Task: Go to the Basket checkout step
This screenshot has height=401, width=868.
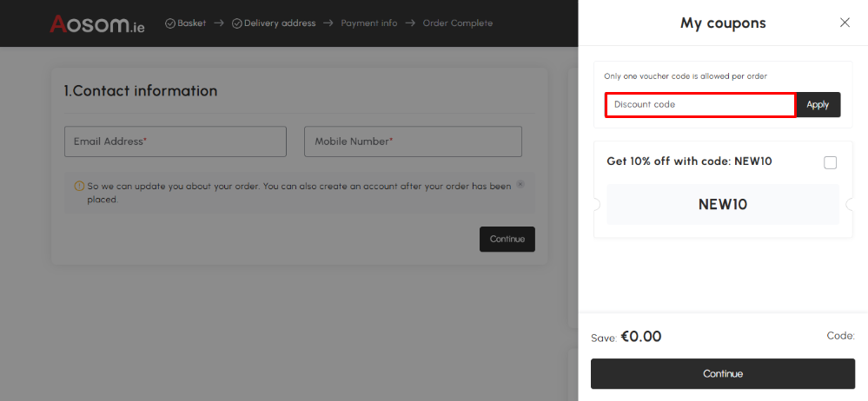Action: pos(191,23)
